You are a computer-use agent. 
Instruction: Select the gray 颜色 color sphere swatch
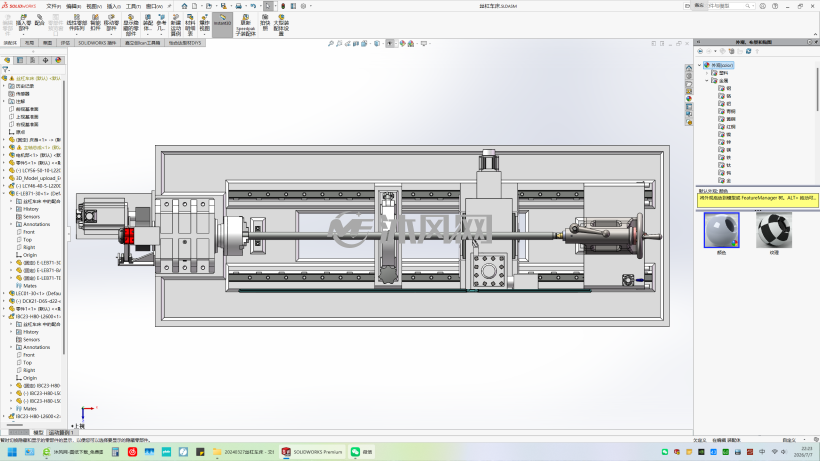(x=722, y=230)
